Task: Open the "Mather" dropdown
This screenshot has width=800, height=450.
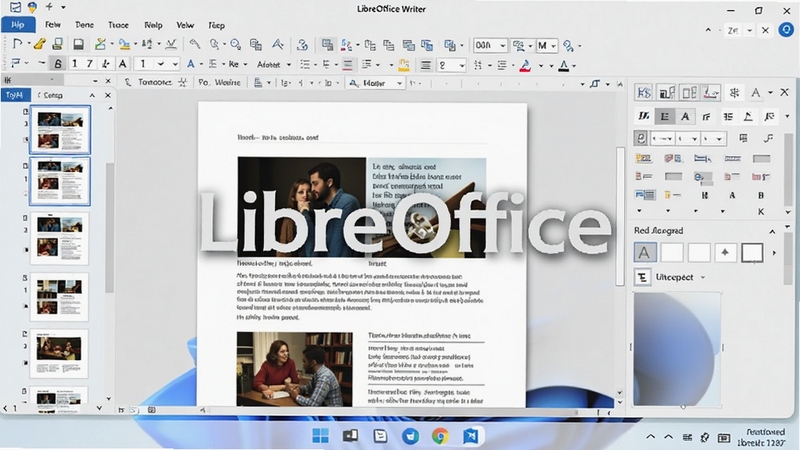Action: coord(375,83)
